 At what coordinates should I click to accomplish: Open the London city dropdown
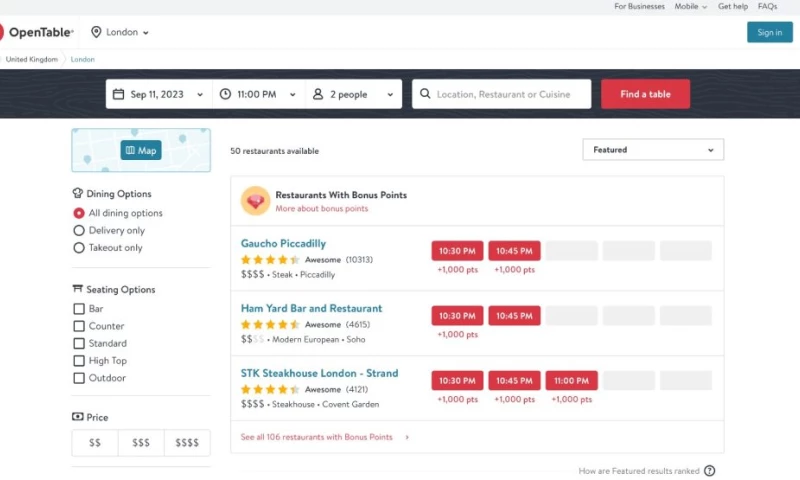pos(120,32)
